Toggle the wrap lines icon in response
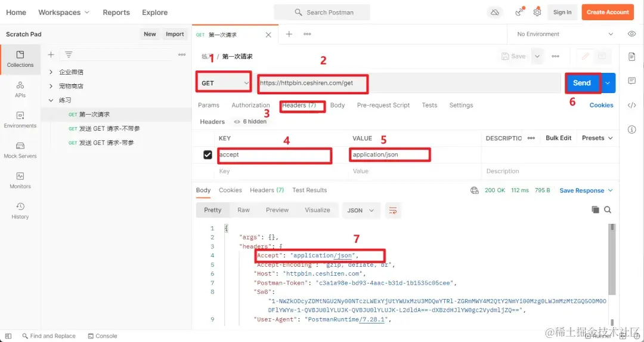Viewport: 644px width, 342px height. click(393, 211)
